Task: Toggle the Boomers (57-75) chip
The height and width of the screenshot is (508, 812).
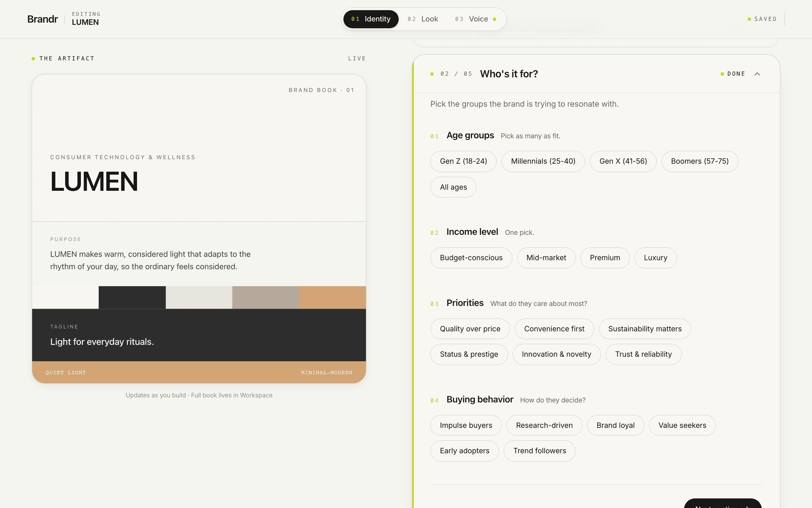Action: 700,161
